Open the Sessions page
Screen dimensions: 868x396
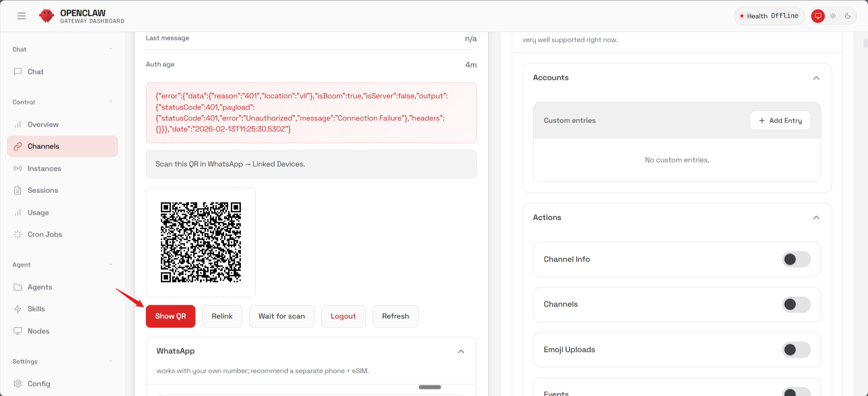pyautogui.click(x=63, y=190)
